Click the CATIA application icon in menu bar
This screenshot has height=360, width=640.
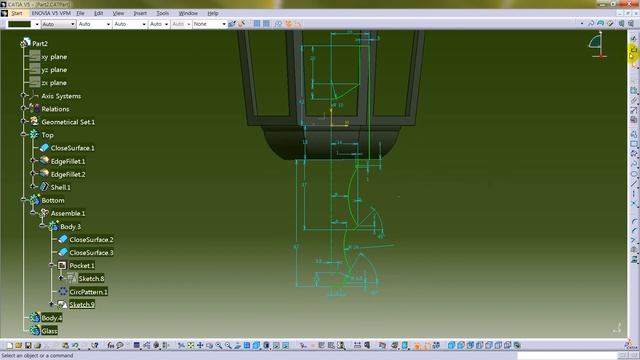tap(4, 13)
